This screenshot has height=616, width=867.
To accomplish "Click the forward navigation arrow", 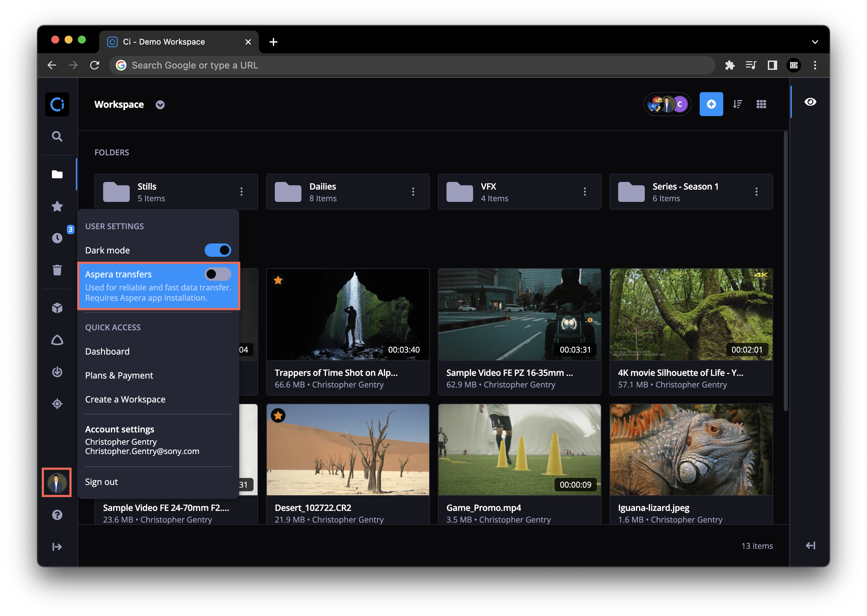I will coord(73,65).
